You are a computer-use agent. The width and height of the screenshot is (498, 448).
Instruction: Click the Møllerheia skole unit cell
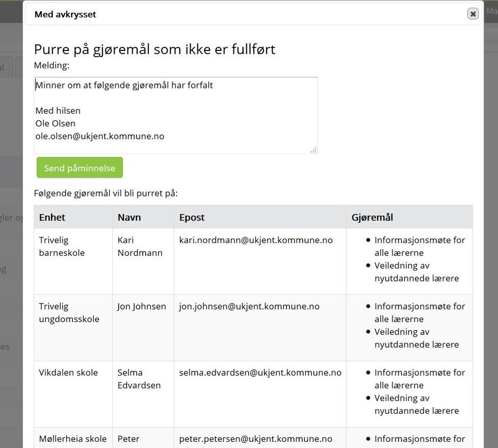coord(73,438)
